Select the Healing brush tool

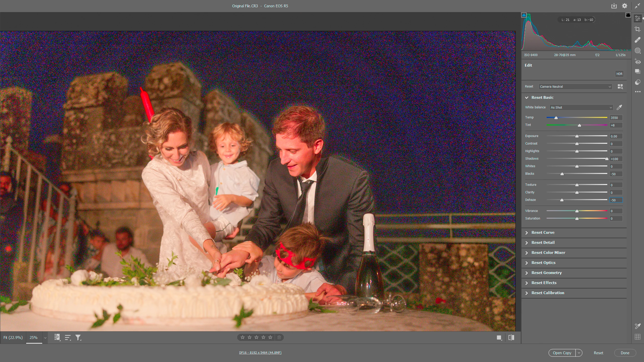[637, 40]
